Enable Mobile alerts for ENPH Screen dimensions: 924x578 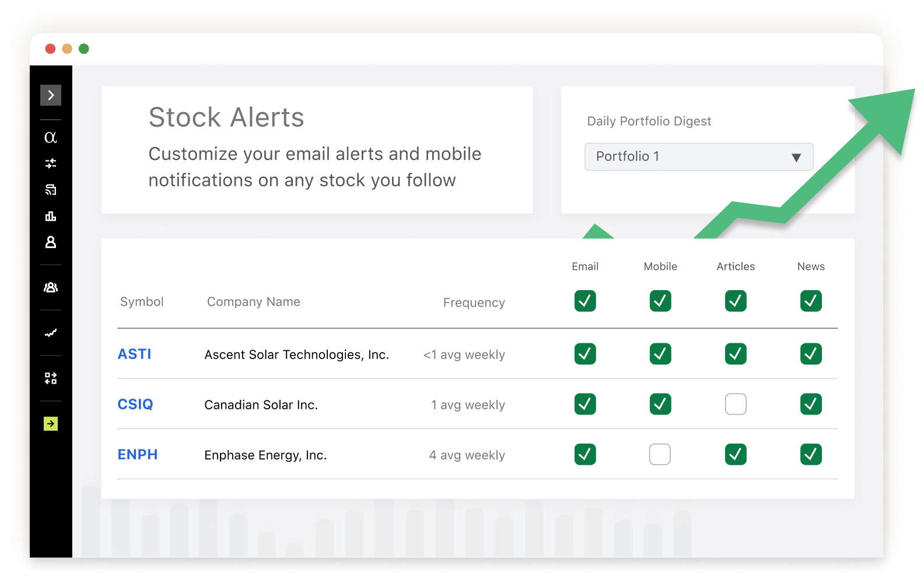(660, 454)
